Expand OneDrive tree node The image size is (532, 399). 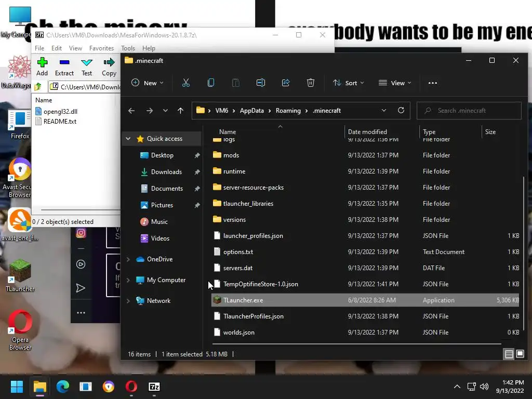pos(128,259)
